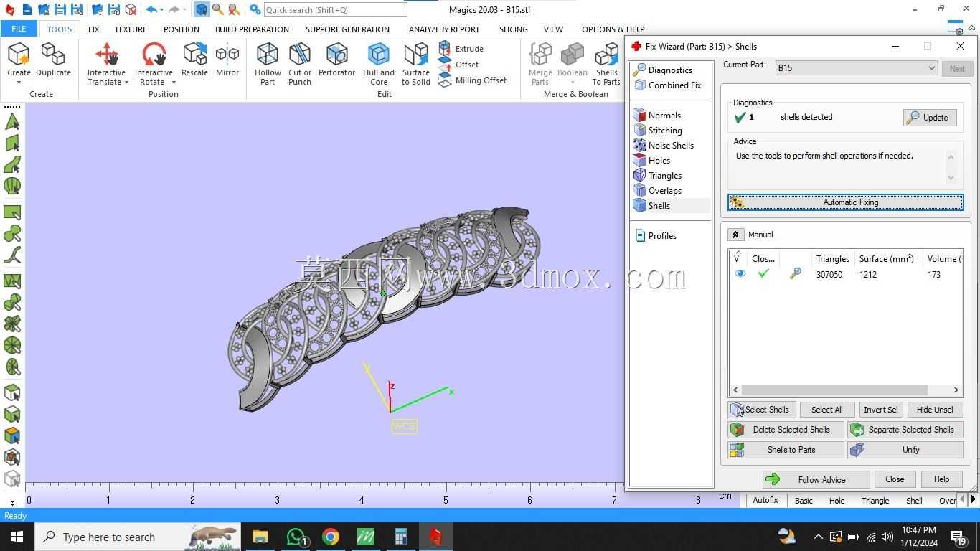The width and height of the screenshot is (980, 551).
Task: Click the new project document icon
Action: click(27, 10)
